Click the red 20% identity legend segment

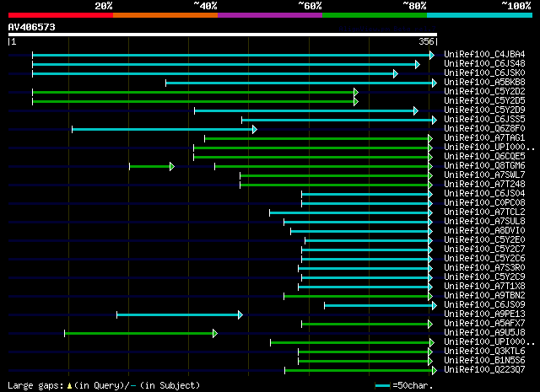tap(61, 15)
